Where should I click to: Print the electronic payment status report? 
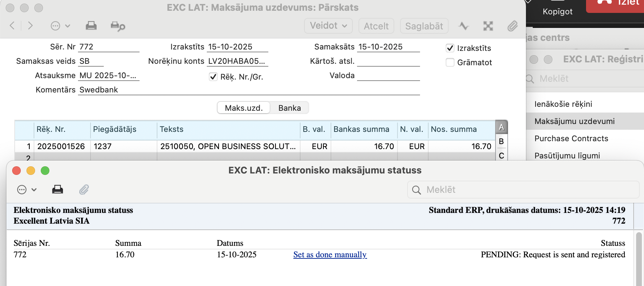58,190
